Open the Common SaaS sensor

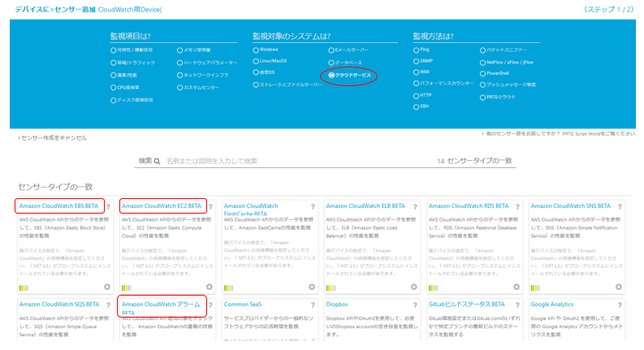(x=243, y=305)
